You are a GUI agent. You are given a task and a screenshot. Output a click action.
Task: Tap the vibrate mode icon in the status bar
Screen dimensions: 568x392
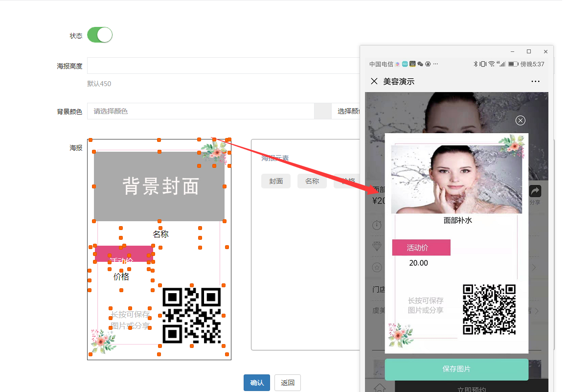pos(483,64)
